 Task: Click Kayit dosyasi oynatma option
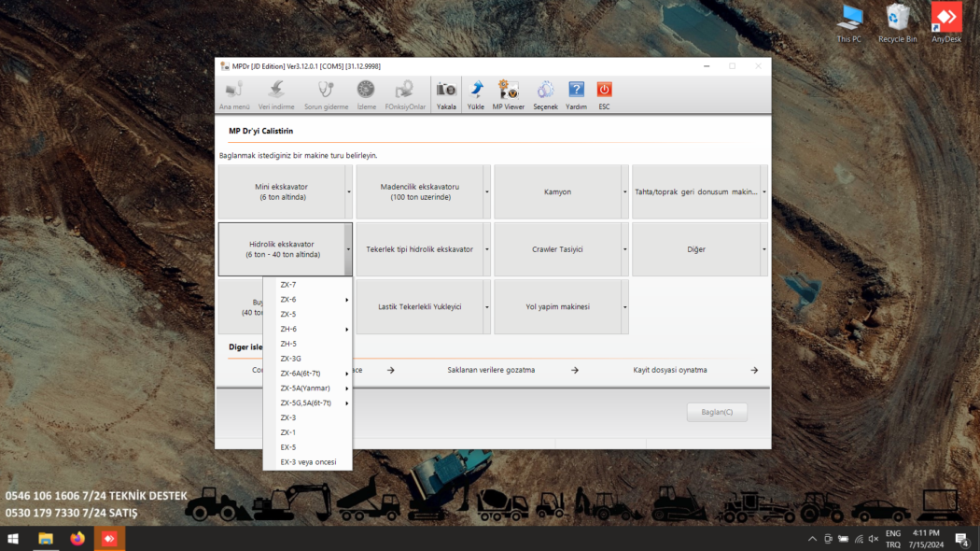[x=669, y=370]
